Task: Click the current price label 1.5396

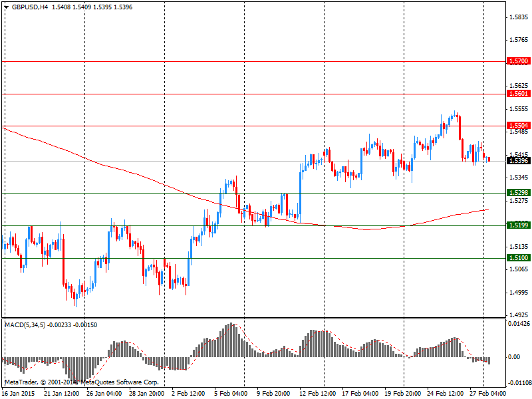Action: [x=518, y=160]
